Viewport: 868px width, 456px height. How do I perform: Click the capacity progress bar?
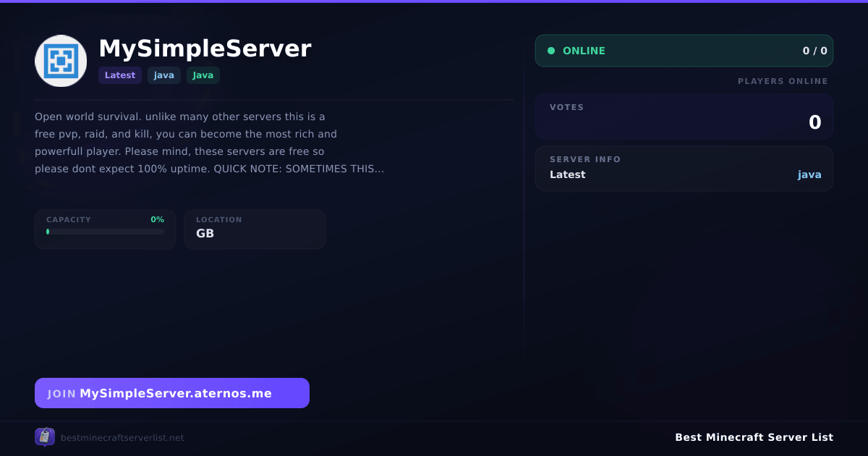tap(106, 232)
